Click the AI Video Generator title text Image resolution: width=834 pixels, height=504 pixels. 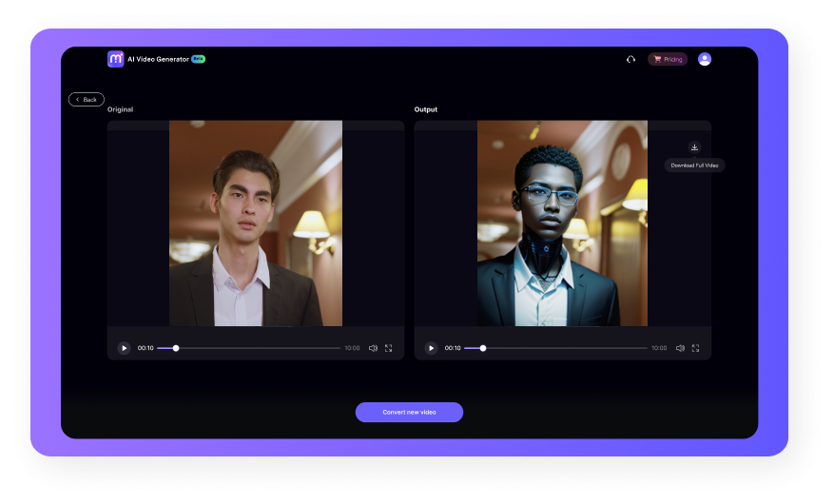coord(158,59)
